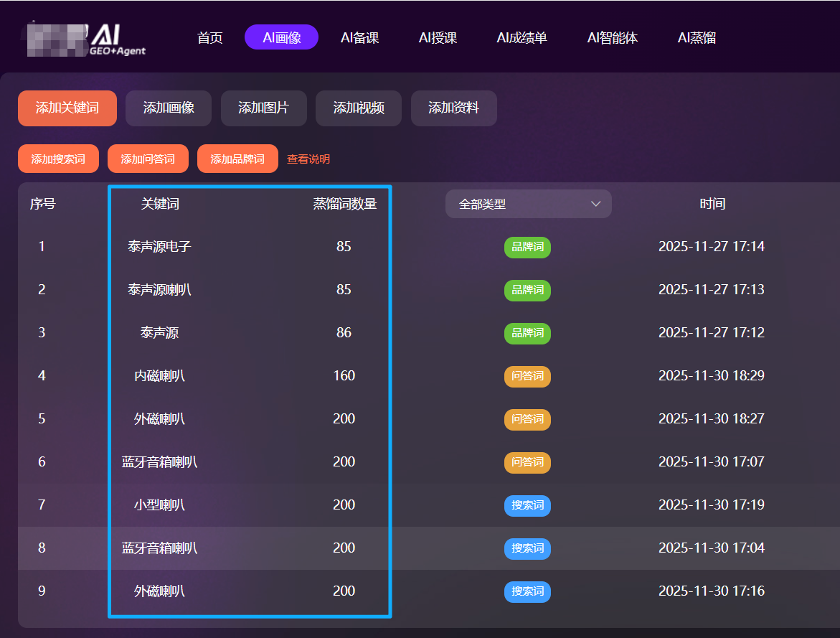Click the 添加关键词 button
Screen dimensions: 840x638
67,108
